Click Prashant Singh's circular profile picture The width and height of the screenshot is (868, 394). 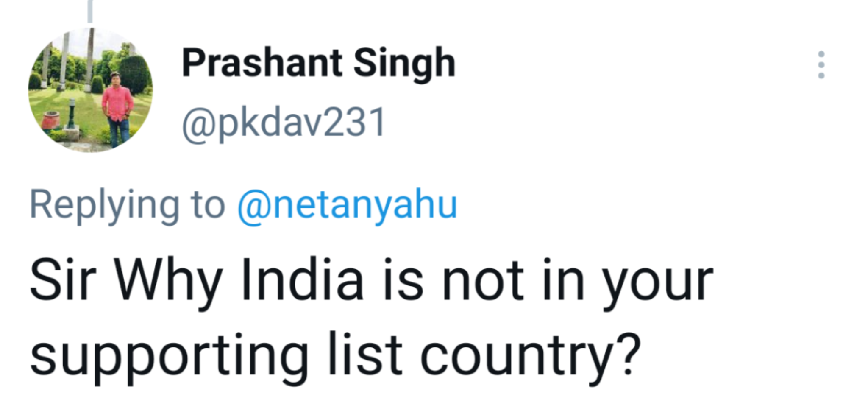[90, 90]
